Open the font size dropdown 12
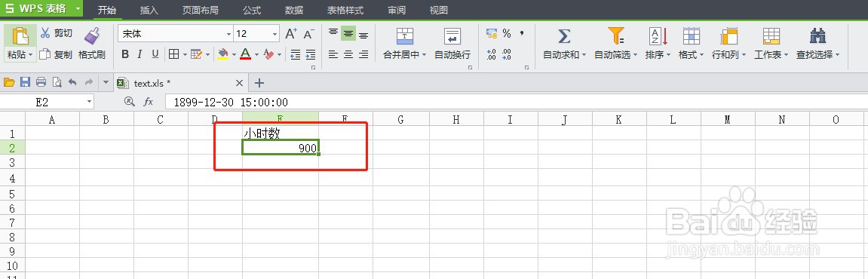 click(275, 34)
